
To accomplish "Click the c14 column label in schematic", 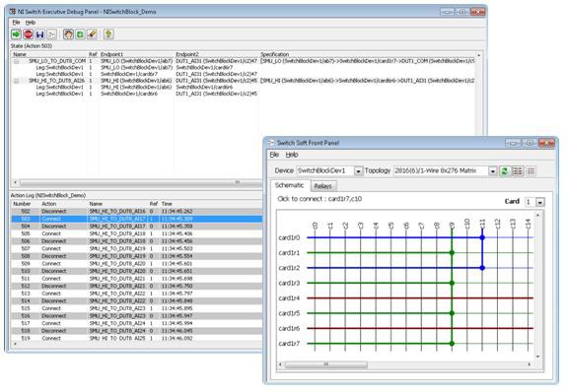I will pyautogui.click(x=528, y=224).
